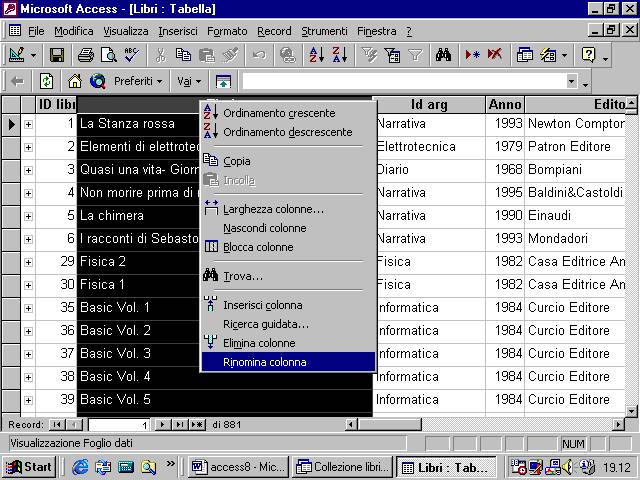This screenshot has height=480, width=640.
Task: Expand subdatasheet for Basic Vol. 1
Action: click(28, 308)
